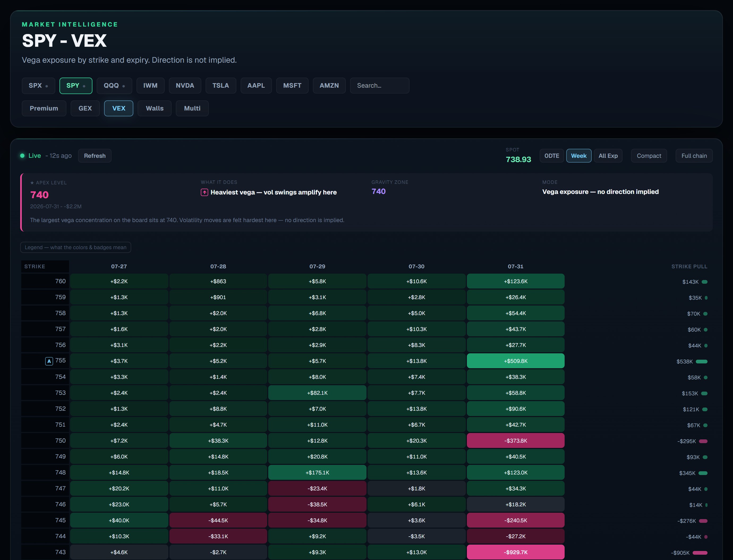733x560 pixels.
Task: Click the +$82.1K cell at strike 753
Action: point(317,393)
